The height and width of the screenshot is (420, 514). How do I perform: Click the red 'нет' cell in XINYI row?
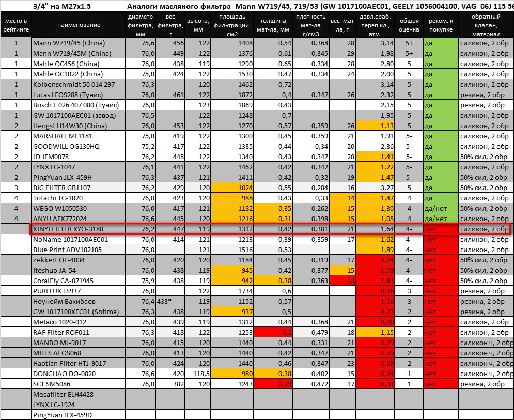tap(441, 229)
